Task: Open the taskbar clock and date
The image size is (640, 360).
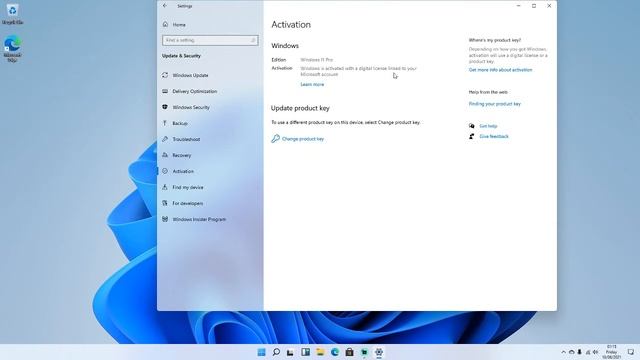Action: [x=611, y=352]
